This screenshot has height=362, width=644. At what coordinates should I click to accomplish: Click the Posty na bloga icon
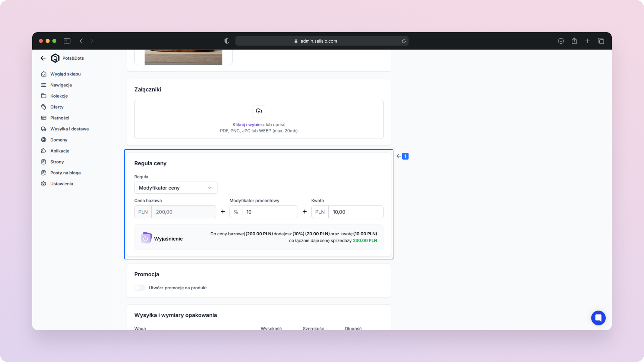pos(44,173)
